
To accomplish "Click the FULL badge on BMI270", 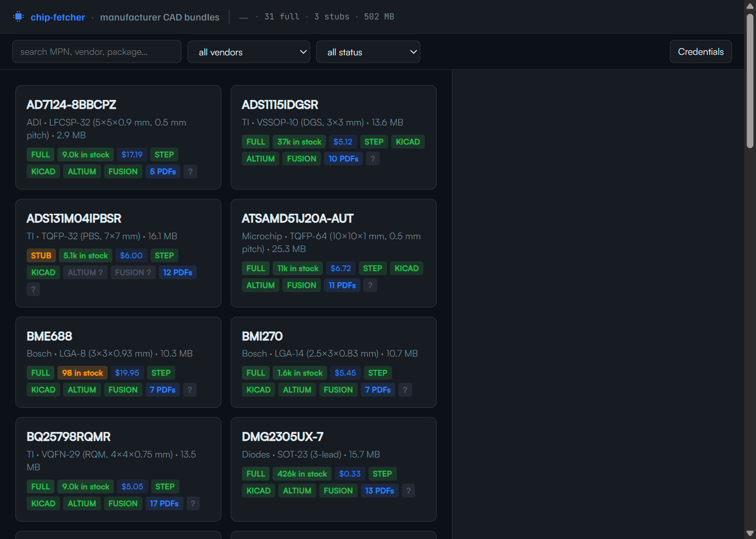I will click(x=256, y=373).
